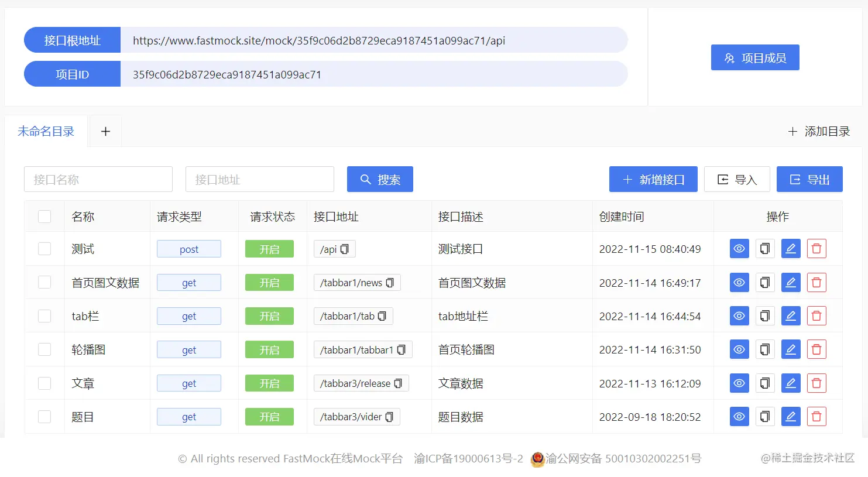Screen dimensions: 868x477
Task: Edit the 题目 interface
Action: [791, 417]
